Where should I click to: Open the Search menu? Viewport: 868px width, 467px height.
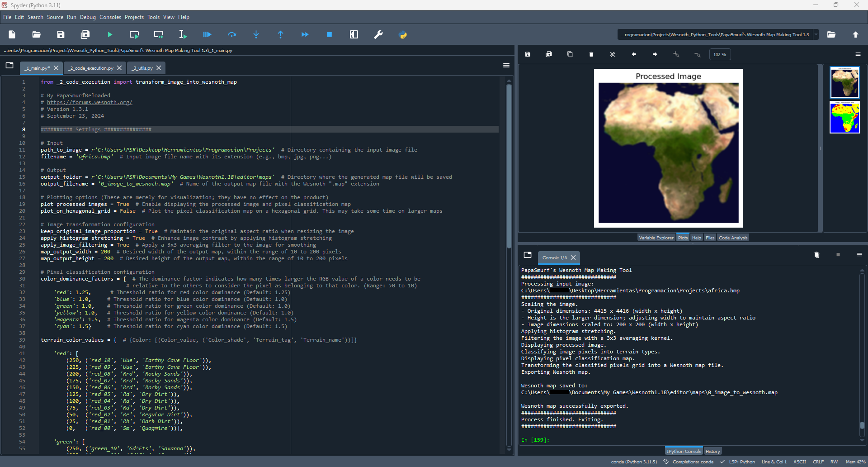[35, 17]
